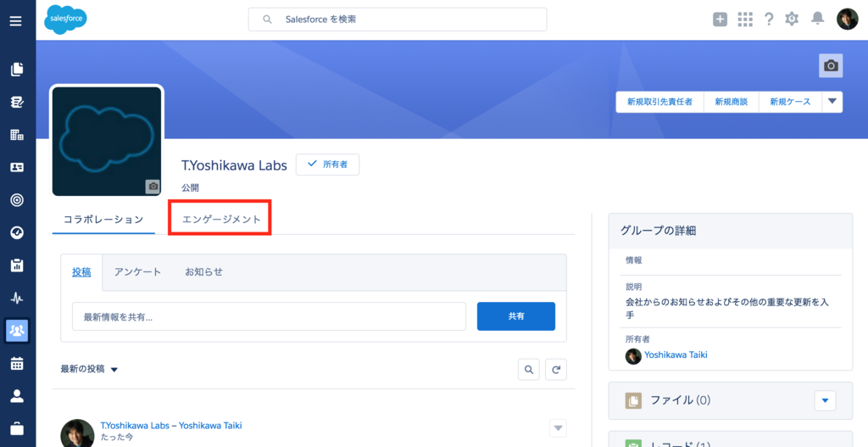Click the group profile photo thumbnail

click(107, 141)
